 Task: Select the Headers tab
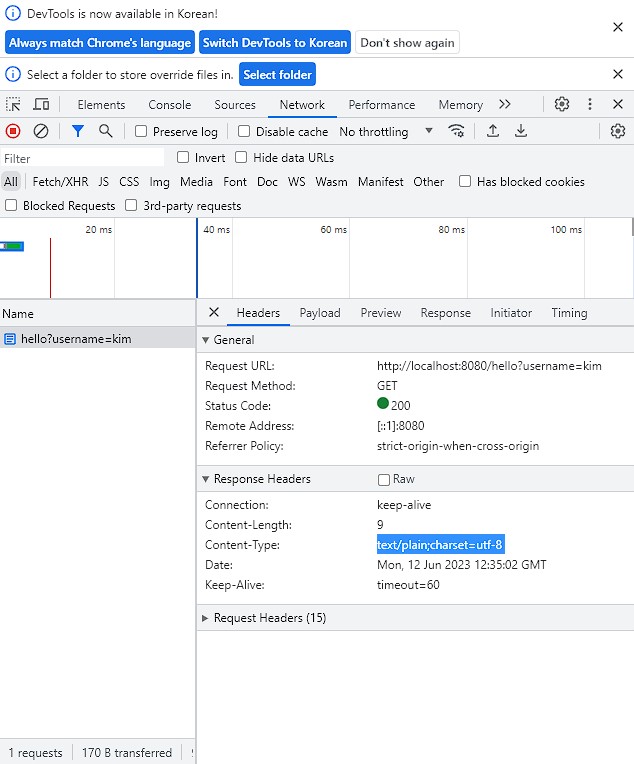coord(258,313)
